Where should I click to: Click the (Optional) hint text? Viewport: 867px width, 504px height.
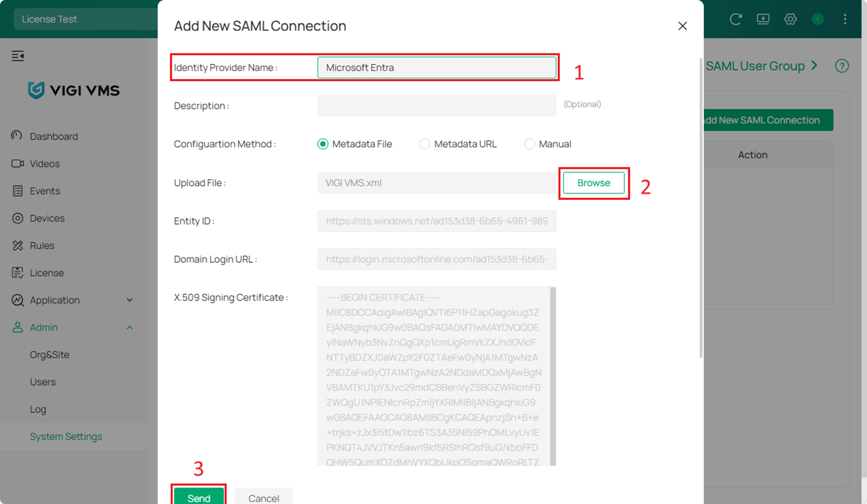pyautogui.click(x=582, y=104)
